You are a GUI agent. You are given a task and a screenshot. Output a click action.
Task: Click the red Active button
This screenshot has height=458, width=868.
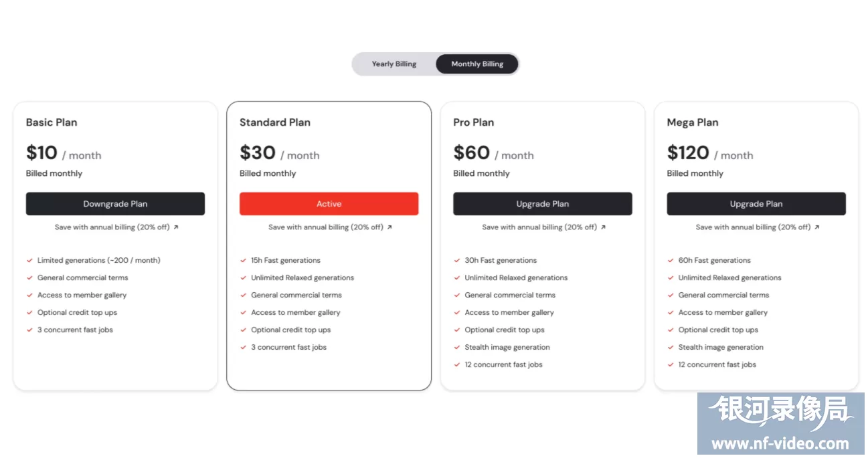pos(329,204)
